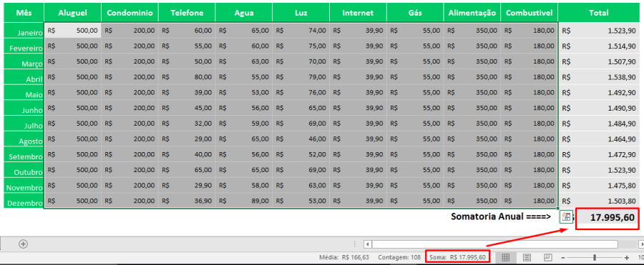Image resolution: width=644 pixels, height=265 pixels.
Task: Select Maio's Internet cell 39,90
Action: pos(358,92)
